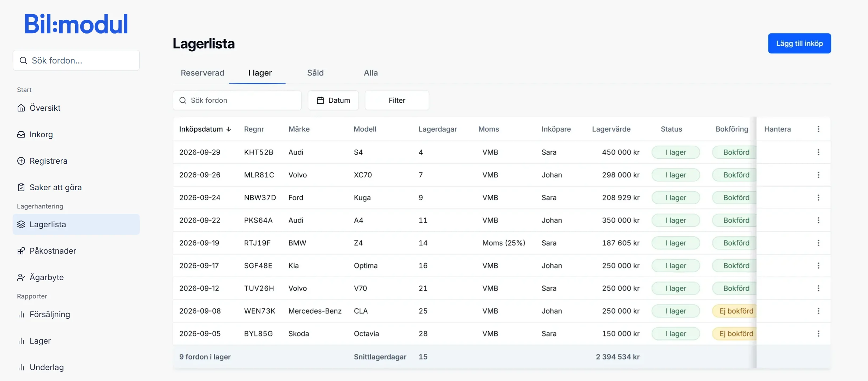Viewport: 868px width, 381px height.
Task: Open the Datum date picker button
Action: click(x=333, y=100)
